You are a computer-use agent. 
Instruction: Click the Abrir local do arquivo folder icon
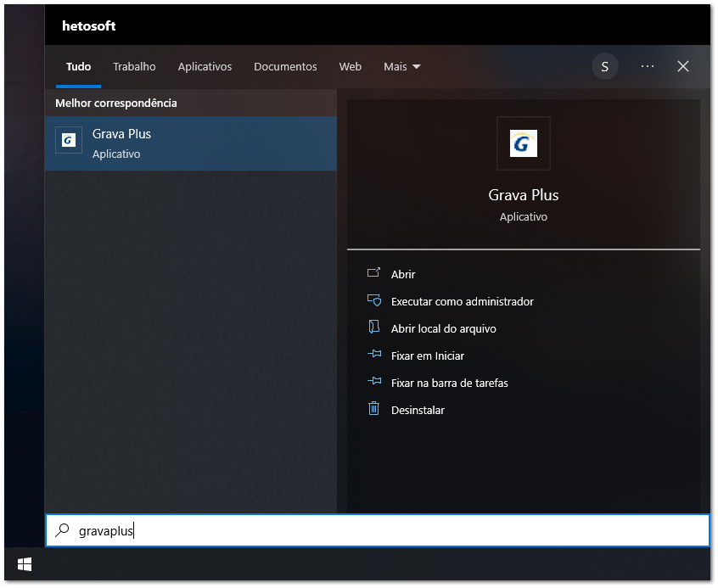click(x=374, y=328)
